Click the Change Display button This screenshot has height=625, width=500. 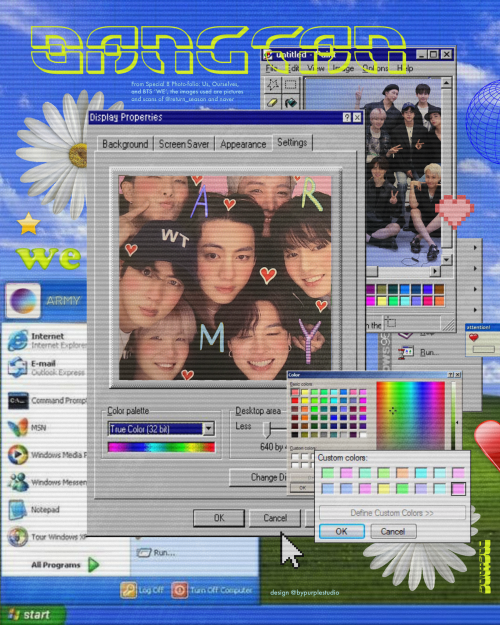(259, 477)
